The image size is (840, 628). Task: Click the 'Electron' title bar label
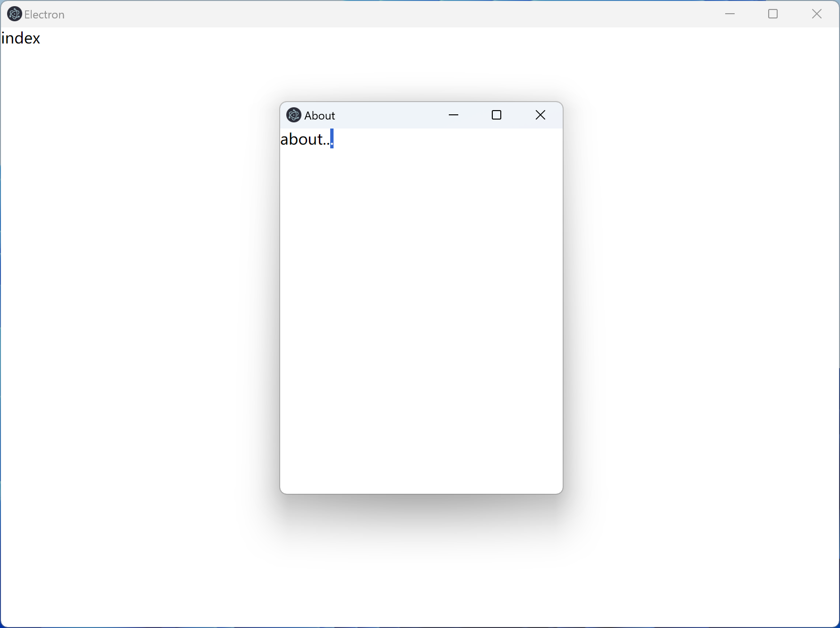pos(44,15)
